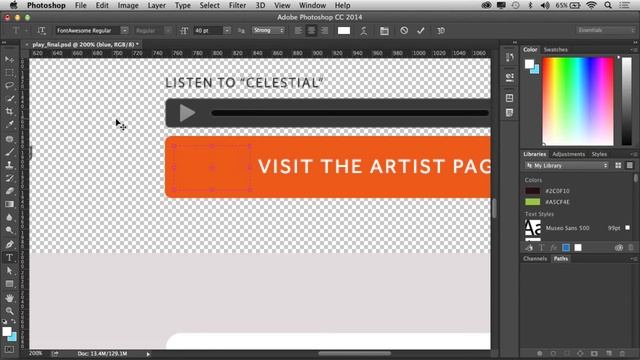The image size is (640, 360).
Task: Select the Lasso tool
Action: coord(9,86)
